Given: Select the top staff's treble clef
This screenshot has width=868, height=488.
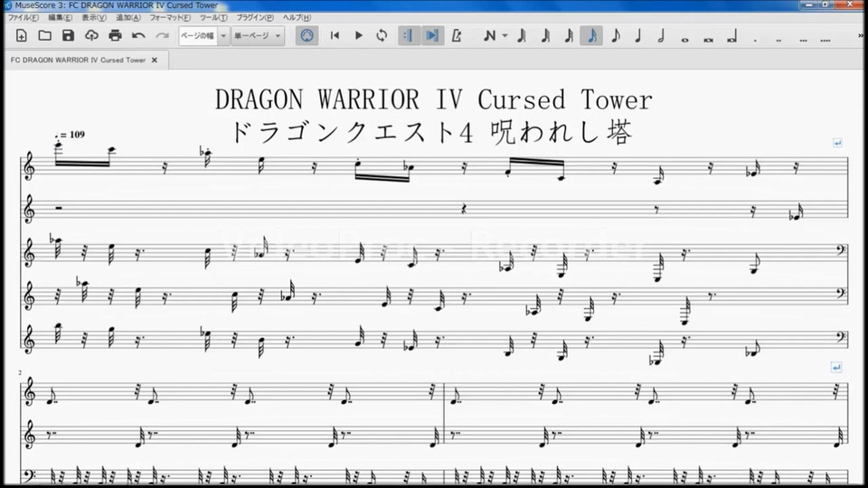Looking at the screenshot, I should click(x=29, y=166).
